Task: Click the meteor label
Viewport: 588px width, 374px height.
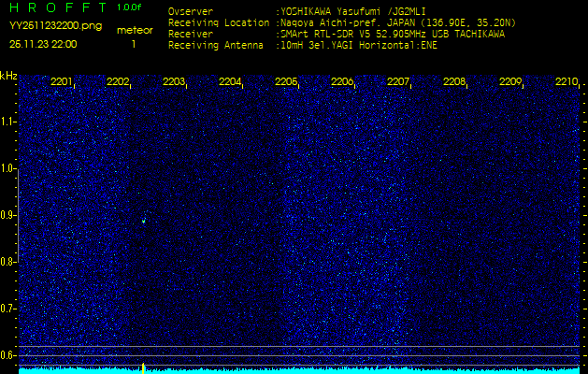Action: click(x=135, y=31)
